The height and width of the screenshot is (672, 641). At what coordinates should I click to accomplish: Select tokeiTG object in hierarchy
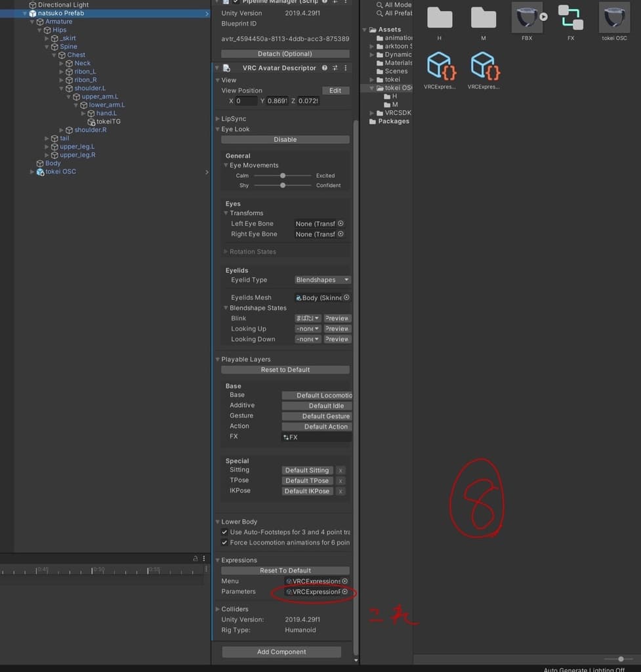[108, 121]
